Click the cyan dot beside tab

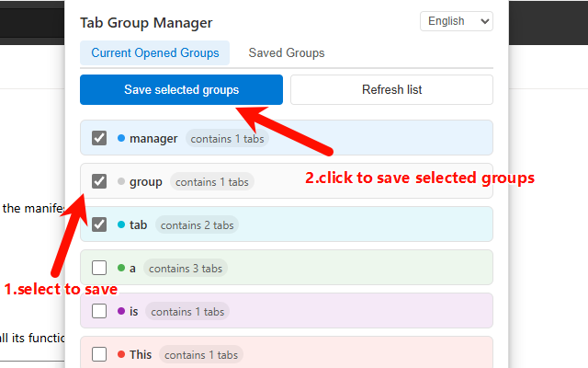pos(121,224)
